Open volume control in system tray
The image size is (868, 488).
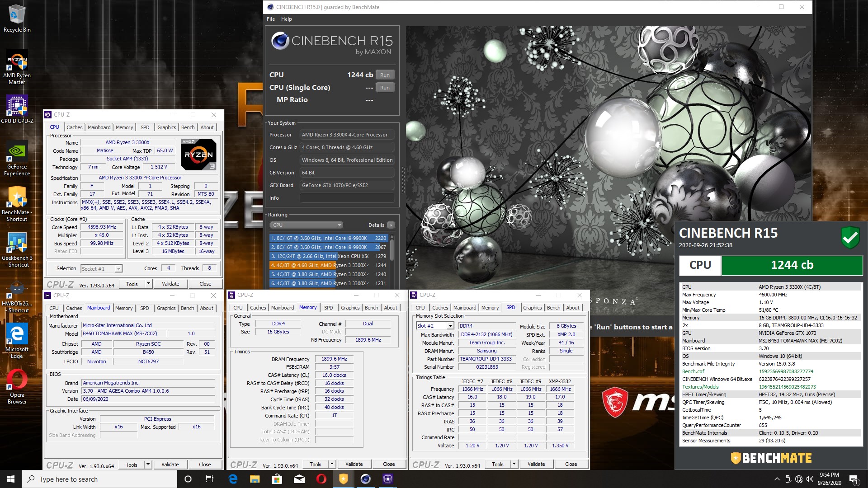coord(810,479)
